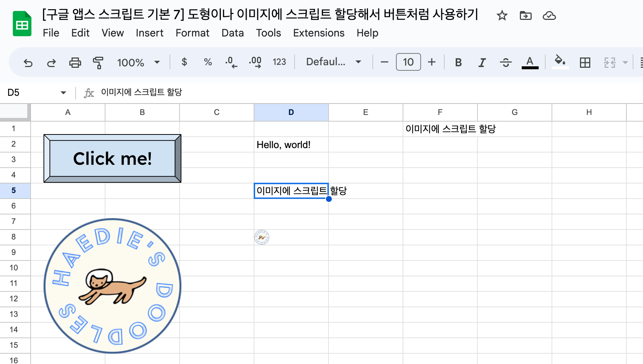This screenshot has width=643, height=364.
Task: Print the spreadsheet
Action: [x=75, y=62]
